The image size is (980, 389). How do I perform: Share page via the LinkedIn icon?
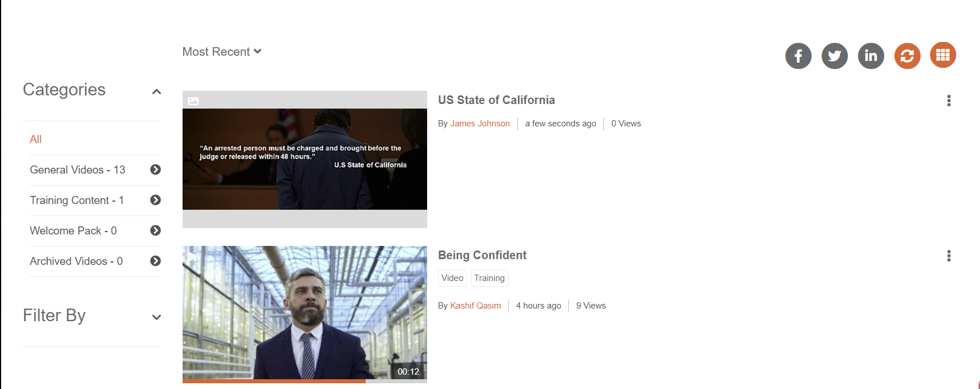point(871,56)
